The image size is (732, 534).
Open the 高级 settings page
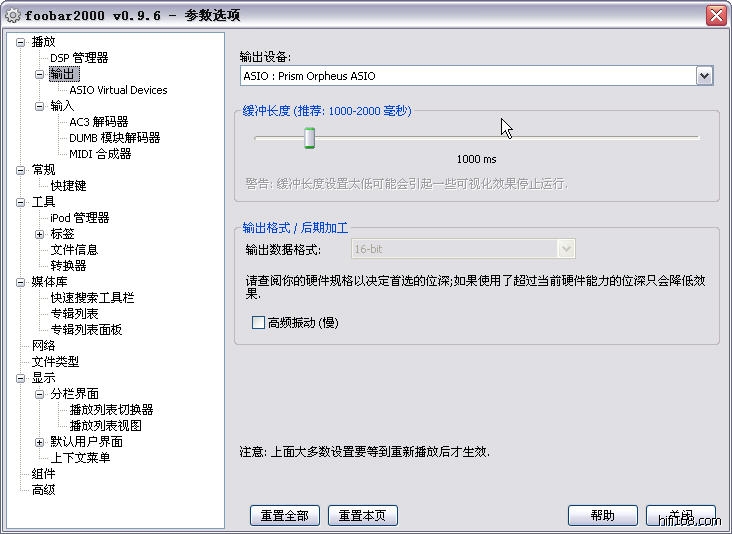pos(43,490)
